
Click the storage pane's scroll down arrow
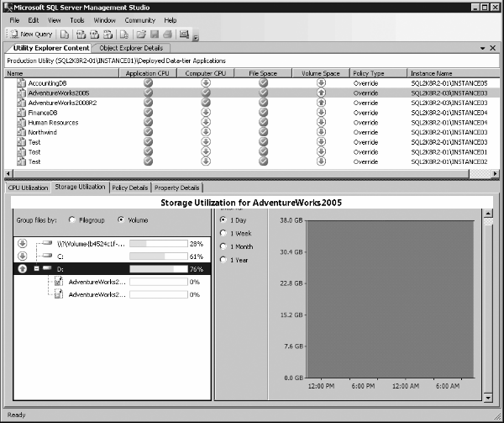[488, 398]
